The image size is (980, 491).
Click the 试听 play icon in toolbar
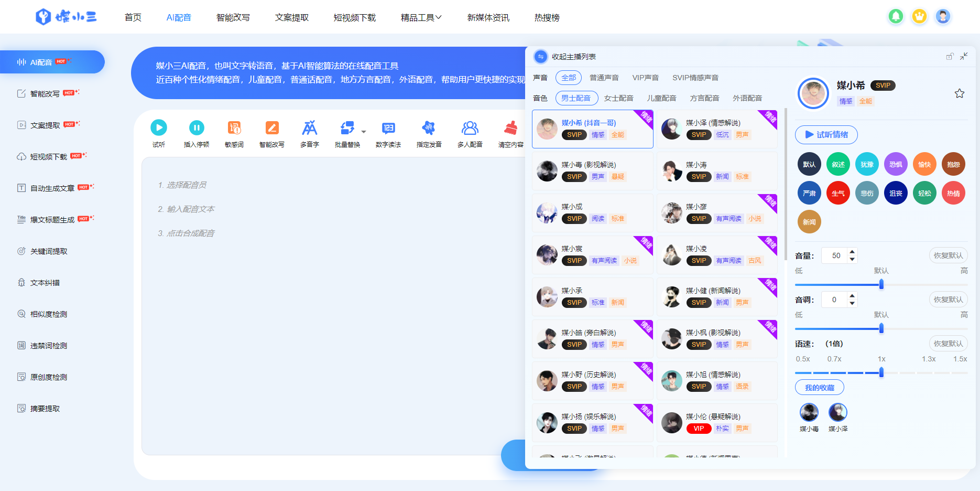(159, 128)
